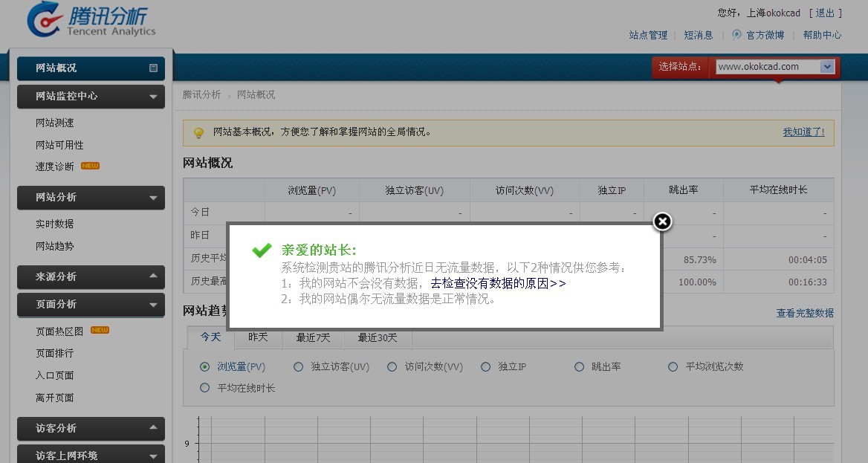This screenshot has width=868, height=463.
Task: Open 网站趋势 in the sidebar
Action: pos(55,246)
